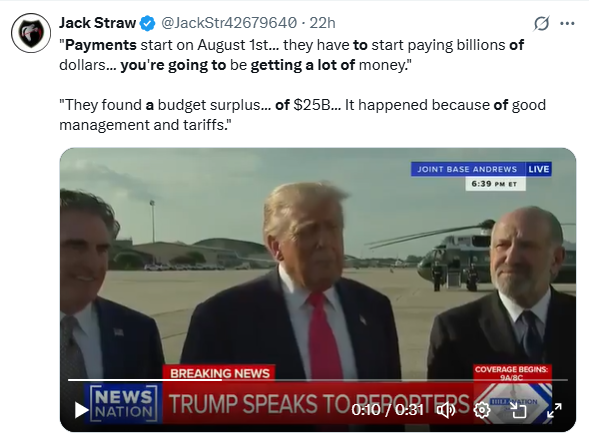Open the tweet via the 22h timestamp

click(322, 23)
